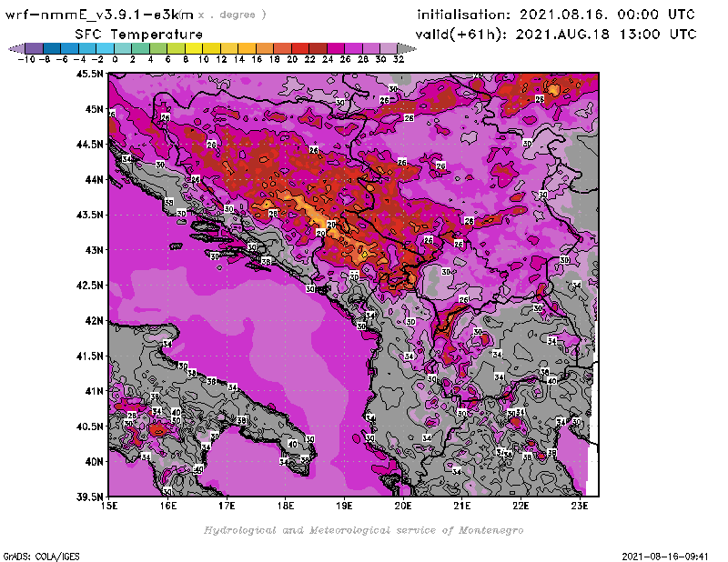Click the light purple left arrow of the colorbar
This screenshot has width=728, height=562.
pyautogui.click(x=17, y=48)
